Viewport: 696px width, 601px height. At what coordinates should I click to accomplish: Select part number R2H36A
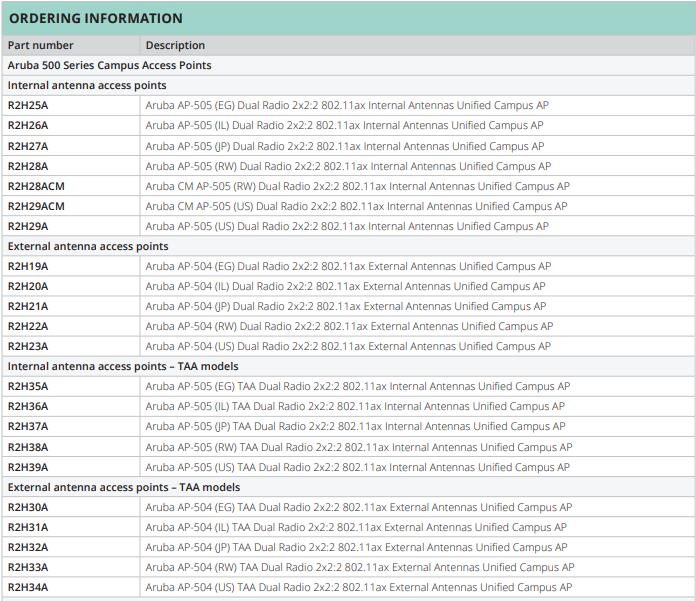pyautogui.click(x=28, y=407)
